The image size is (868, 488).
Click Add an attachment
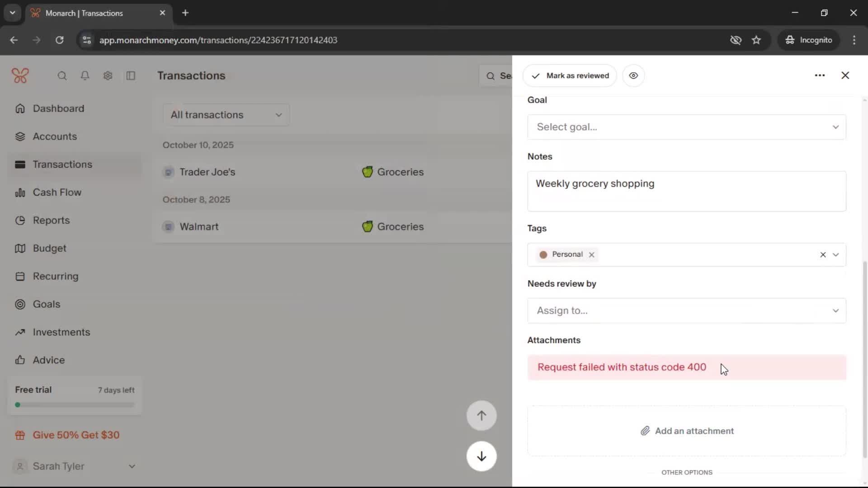coord(687,431)
